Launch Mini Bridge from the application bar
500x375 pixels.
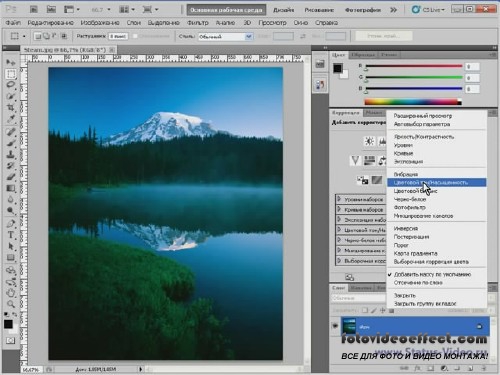coord(51,9)
